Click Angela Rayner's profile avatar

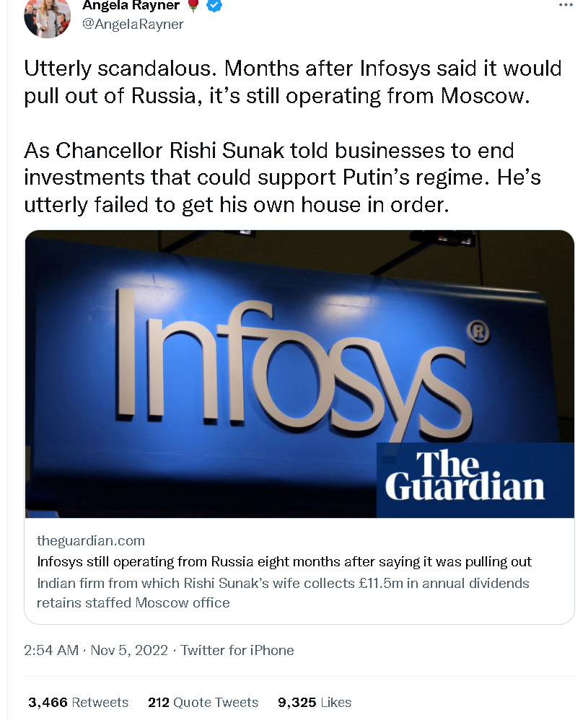pyautogui.click(x=47, y=16)
